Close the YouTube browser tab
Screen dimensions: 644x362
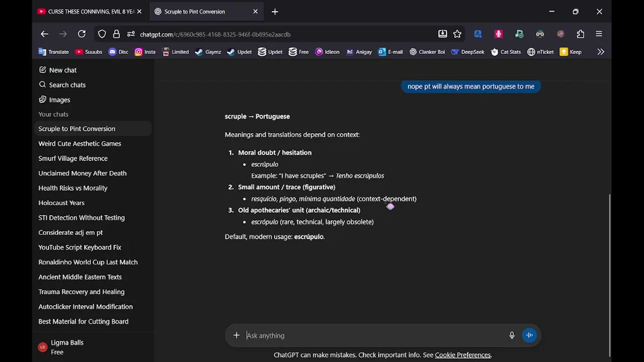pos(139,12)
